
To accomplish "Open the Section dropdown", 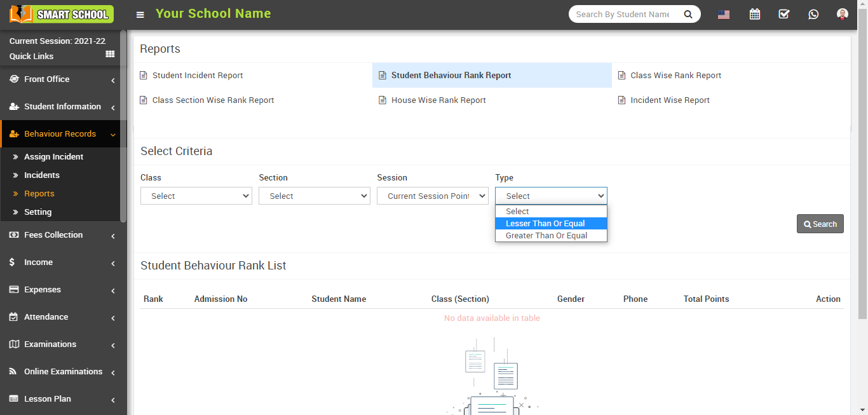I will coord(314,196).
